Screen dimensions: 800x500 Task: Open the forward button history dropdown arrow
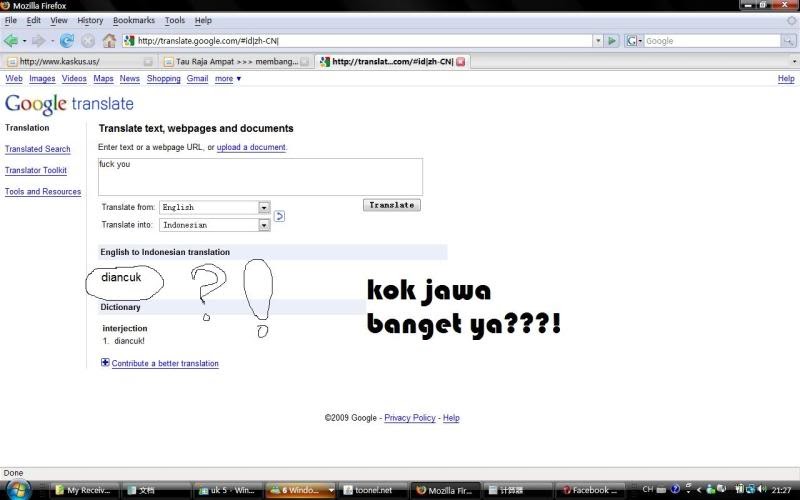[x=52, y=41]
